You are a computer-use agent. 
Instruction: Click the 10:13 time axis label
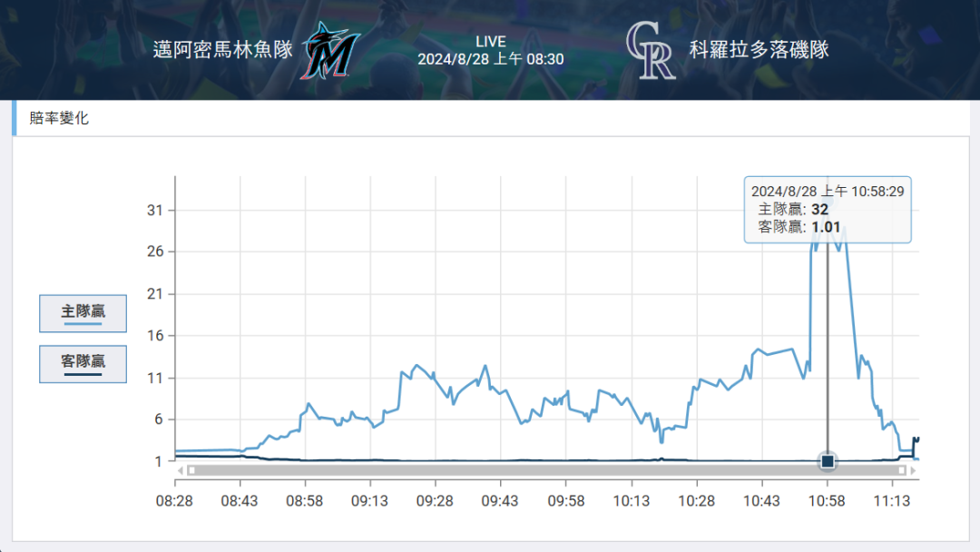632,501
